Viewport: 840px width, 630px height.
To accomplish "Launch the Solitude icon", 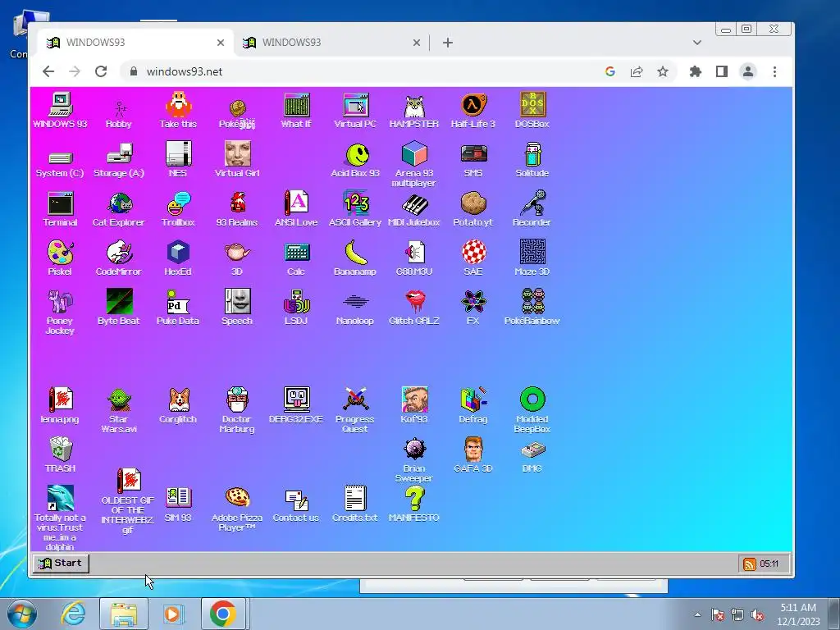I will click(532, 153).
